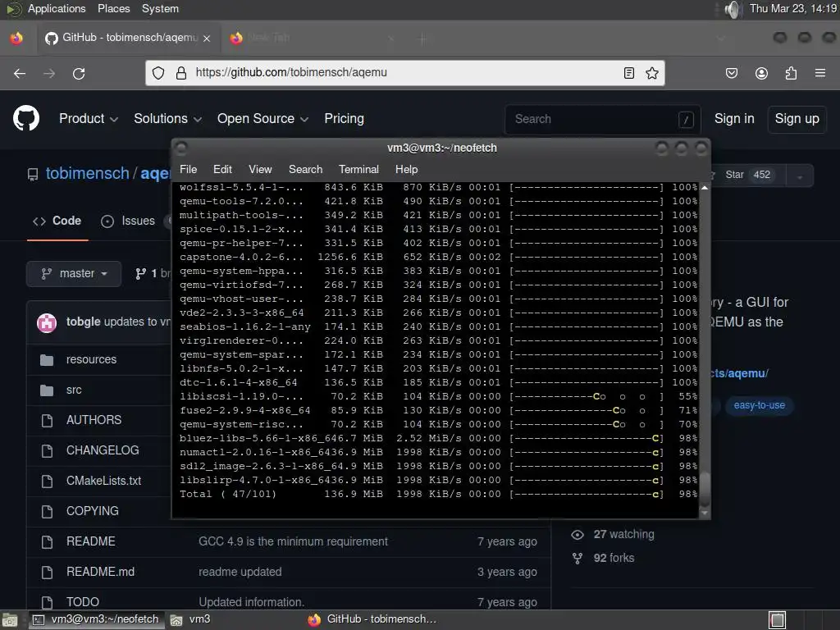Open the README.md file link
840x630 pixels.
[x=100, y=572]
